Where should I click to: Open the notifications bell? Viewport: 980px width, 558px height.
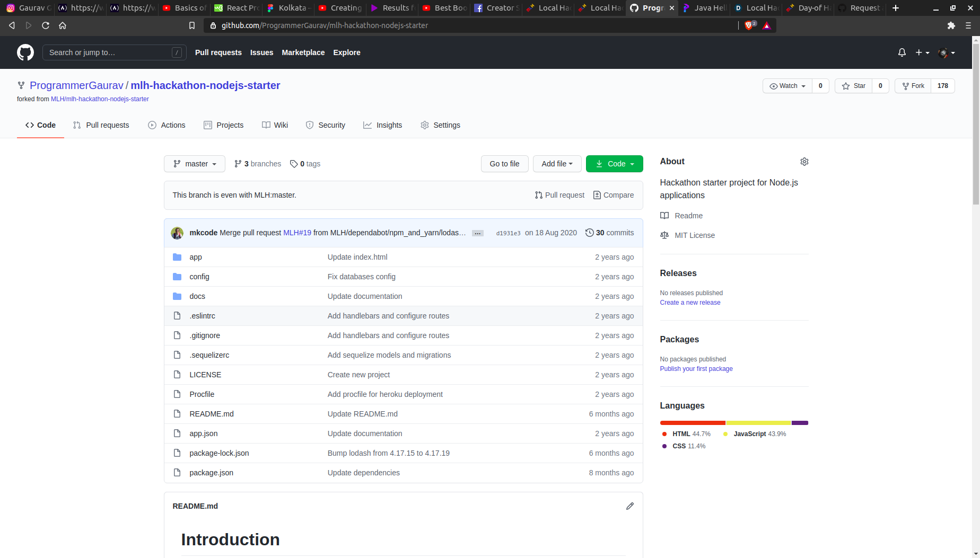[902, 52]
